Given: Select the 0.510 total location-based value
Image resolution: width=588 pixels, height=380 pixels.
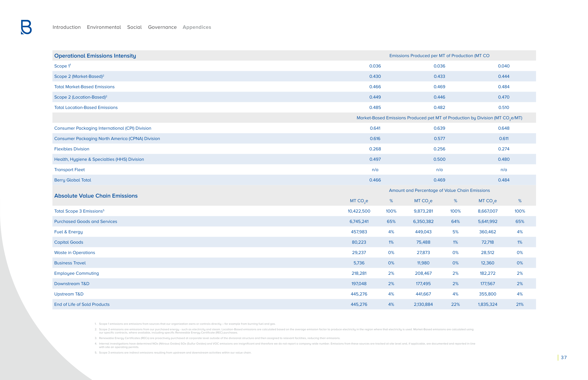Looking at the screenshot, I should [504, 107].
